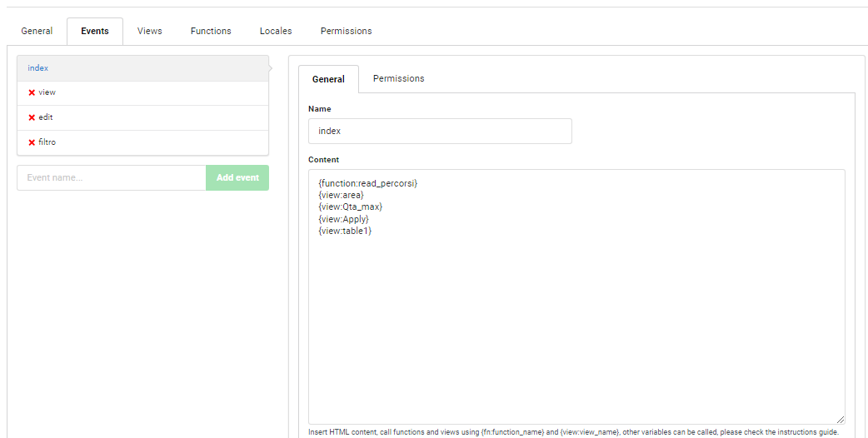Switch to the Views tab

pyautogui.click(x=149, y=31)
